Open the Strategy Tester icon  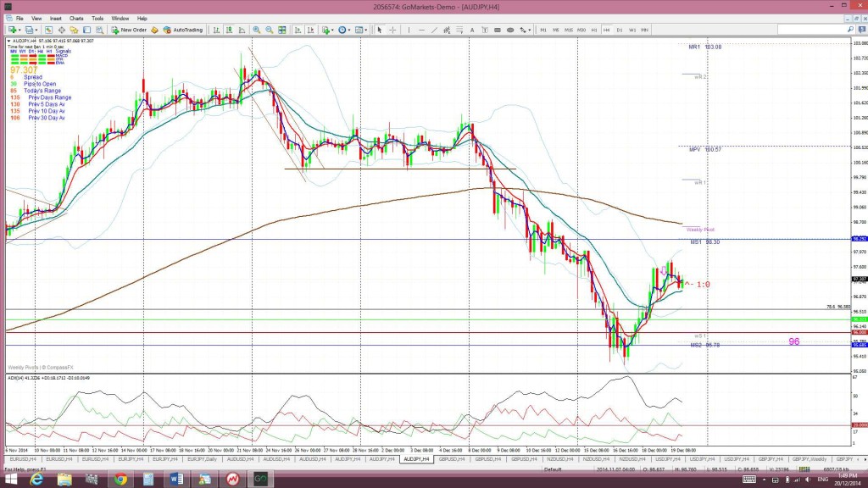100,30
